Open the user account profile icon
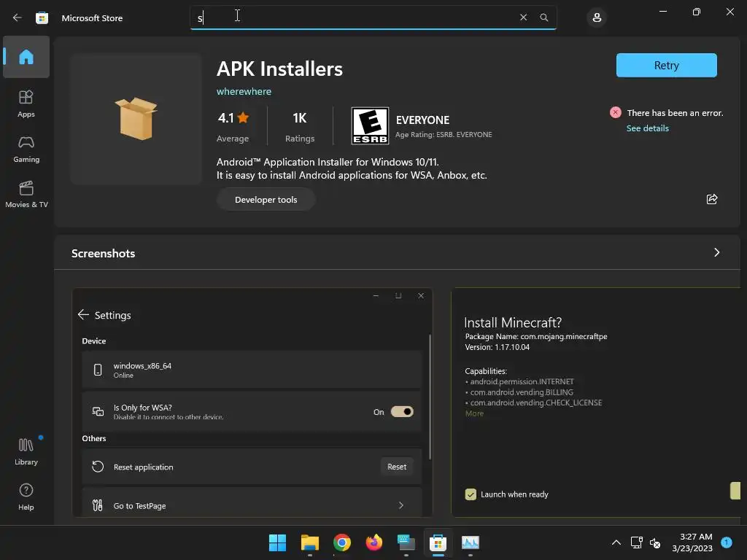The height and width of the screenshot is (560, 747). pyautogui.click(x=597, y=17)
